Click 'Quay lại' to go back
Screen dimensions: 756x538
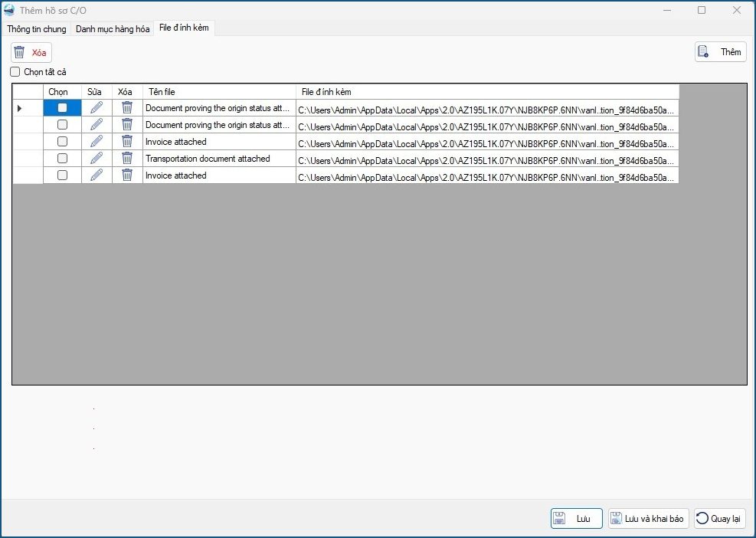pyautogui.click(x=719, y=519)
